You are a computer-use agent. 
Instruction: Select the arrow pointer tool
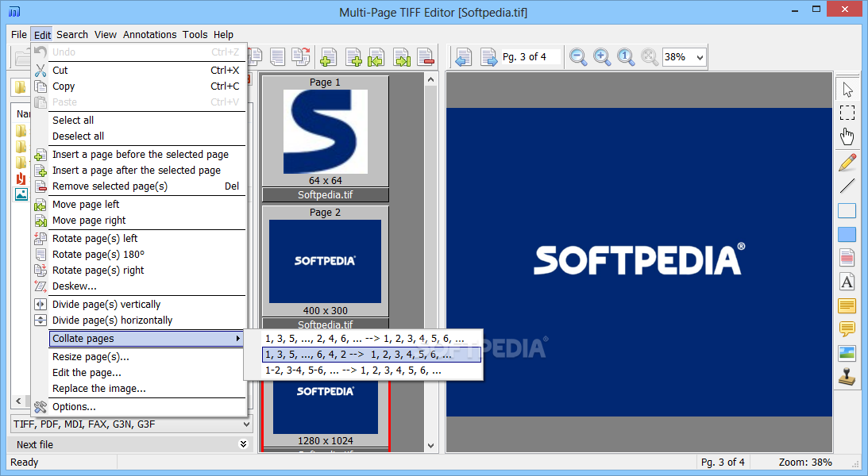click(847, 89)
